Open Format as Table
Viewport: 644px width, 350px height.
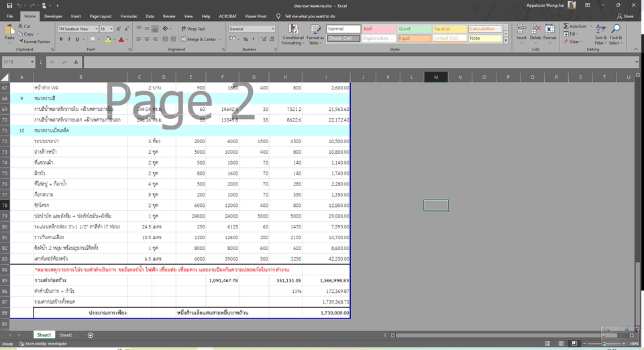point(315,34)
